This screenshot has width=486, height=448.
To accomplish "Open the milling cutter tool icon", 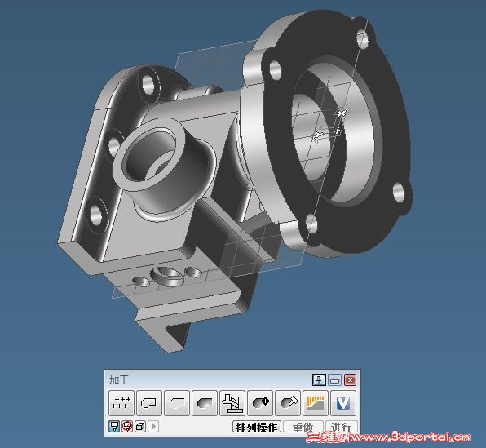I will [x=232, y=403].
